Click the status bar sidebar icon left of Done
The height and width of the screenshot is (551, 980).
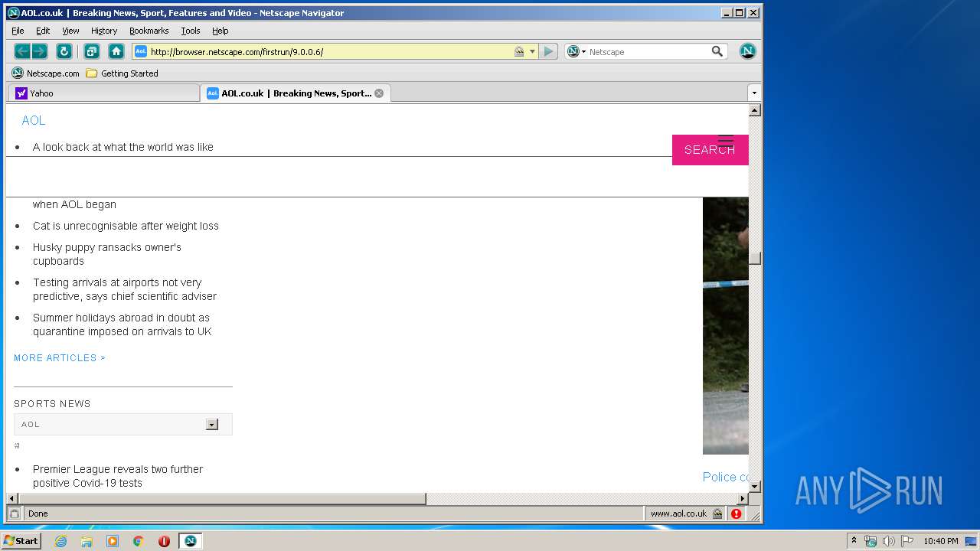15,514
